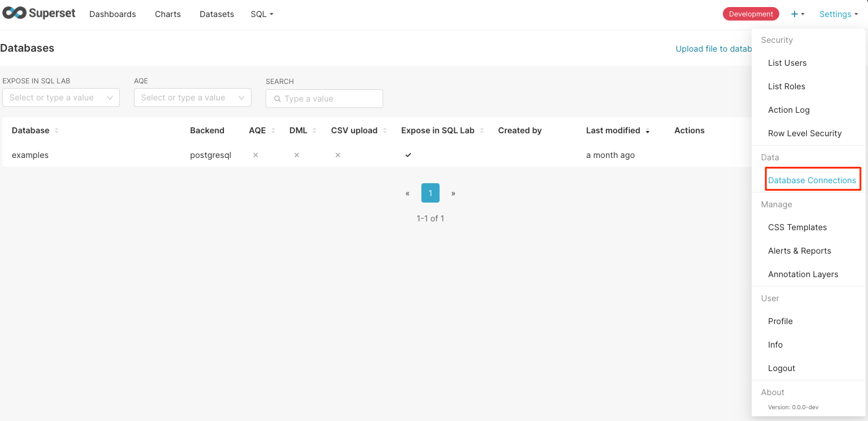
Task: Click the AQE column sort arrows
Action: pyautogui.click(x=273, y=130)
